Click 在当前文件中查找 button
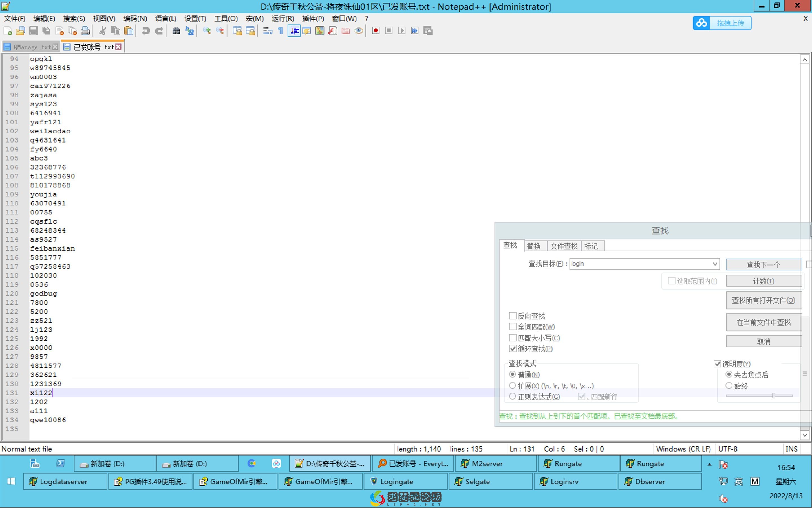This screenshot has width=812, height=508. click(x=764, y=323)
